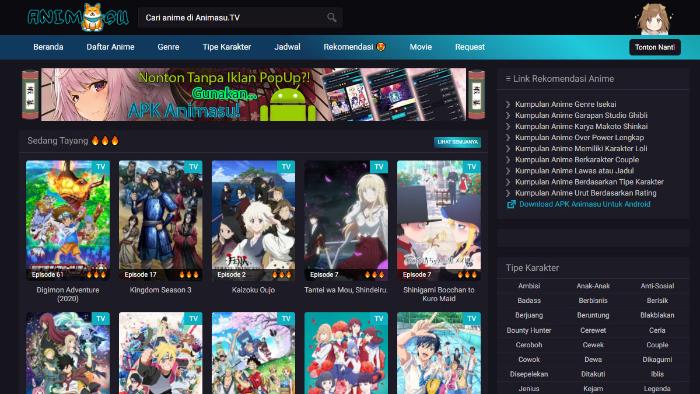700x394 pixels.
Task: Select the Couple character type
Action: (x=657, y=345)
